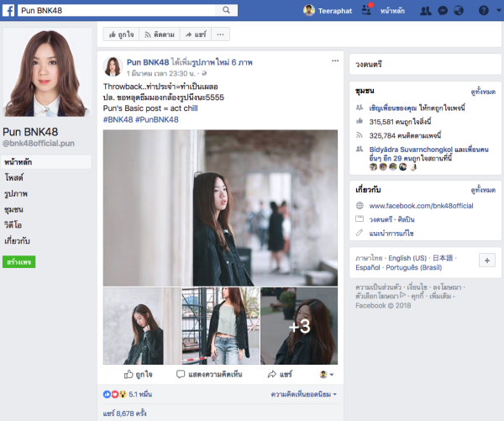Open ความเป็นส่วนตัว privacy footer link
Viewport: 504px width, 421px height.
coord(378,287)
